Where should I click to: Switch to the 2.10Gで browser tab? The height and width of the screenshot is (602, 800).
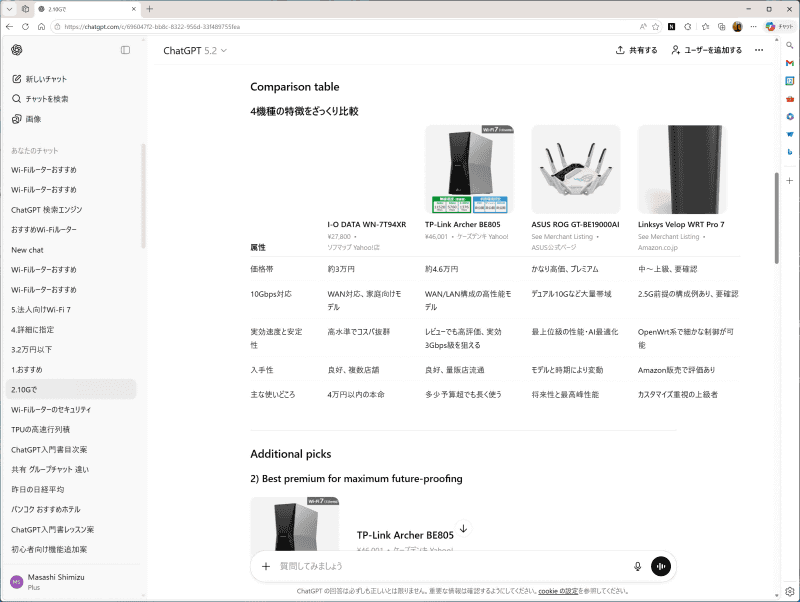(x=58, y=8)
